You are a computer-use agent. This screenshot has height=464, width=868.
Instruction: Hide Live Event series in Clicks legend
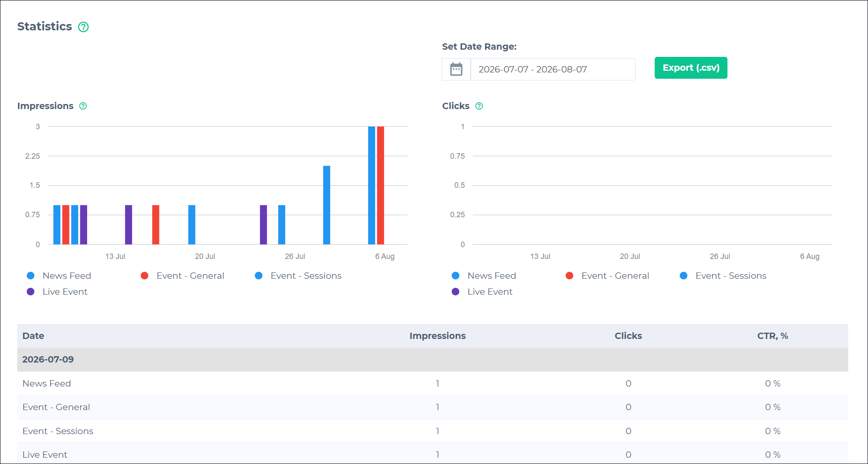coord(482,292)
